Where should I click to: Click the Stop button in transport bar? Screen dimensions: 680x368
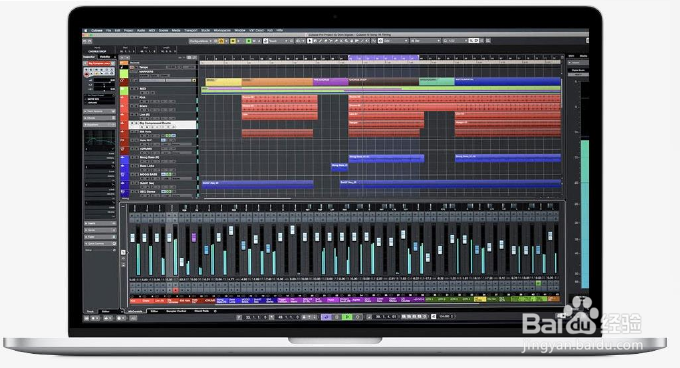[337, 317]
